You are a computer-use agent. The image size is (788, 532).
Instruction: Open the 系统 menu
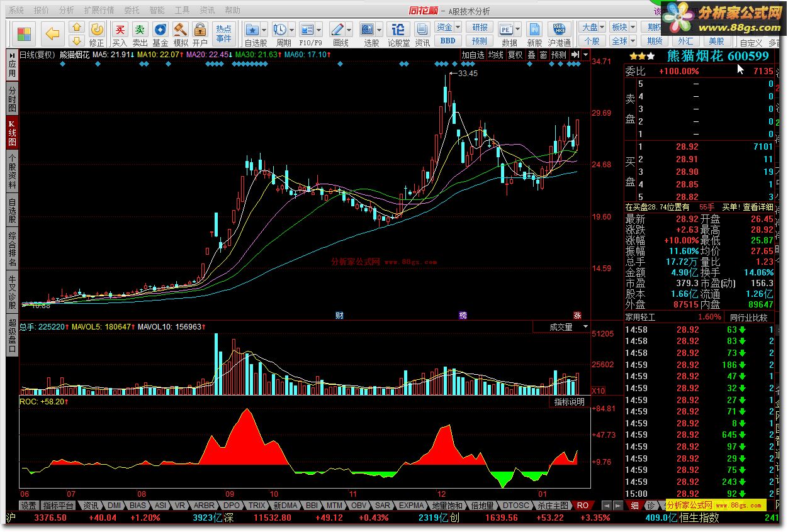pyautogui.click(x=17, y=11)
